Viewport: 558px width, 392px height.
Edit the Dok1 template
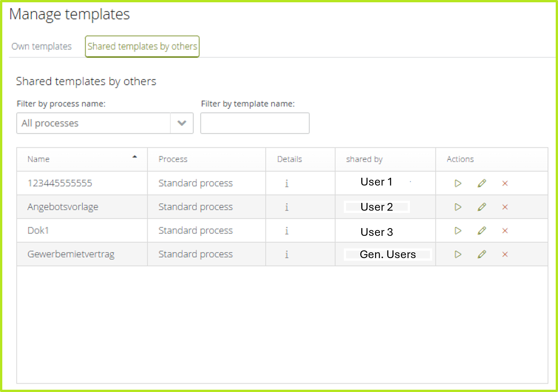pyautogui.click(x=482, y=231)
